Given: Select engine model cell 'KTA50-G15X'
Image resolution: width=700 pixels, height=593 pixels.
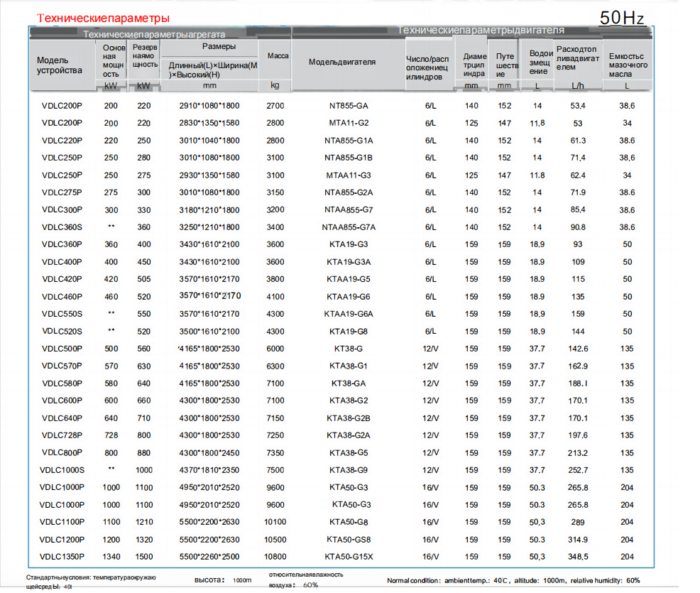Looking at the screenshot, I should [349, 557].
